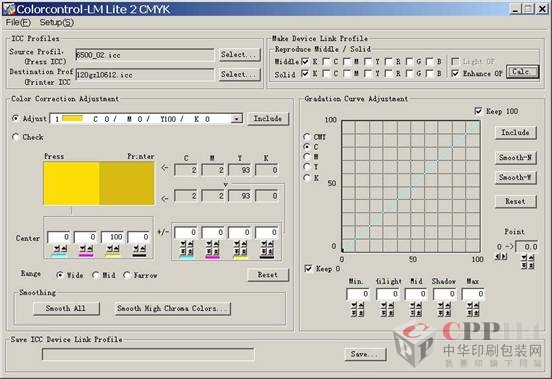The height and width of the screenshot is (379, 552).
Task: Click the stepper arrows under the Max field
Action: point(472,309)
